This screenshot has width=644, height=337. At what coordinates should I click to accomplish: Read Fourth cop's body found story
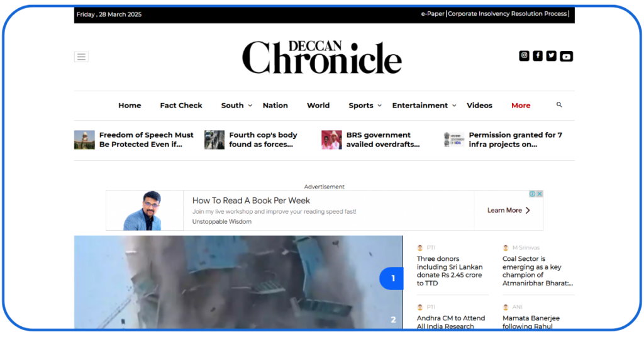coord(263,140)
